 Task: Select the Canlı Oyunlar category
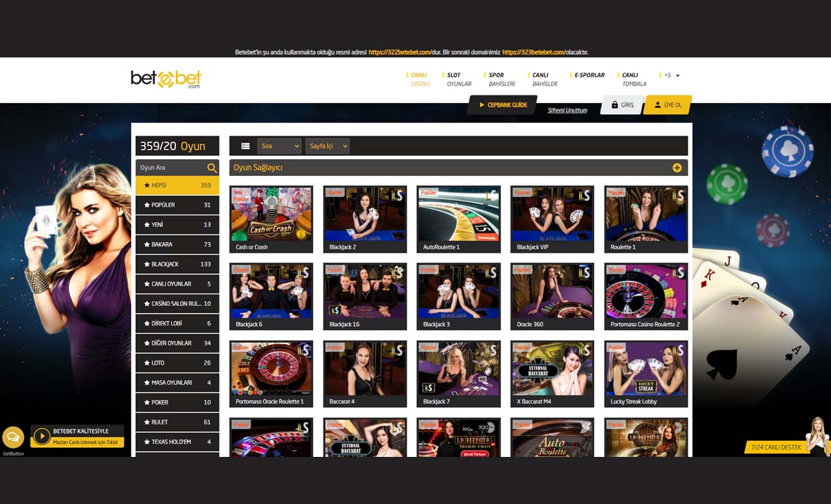pyautogui.click(x=177, y=284)
